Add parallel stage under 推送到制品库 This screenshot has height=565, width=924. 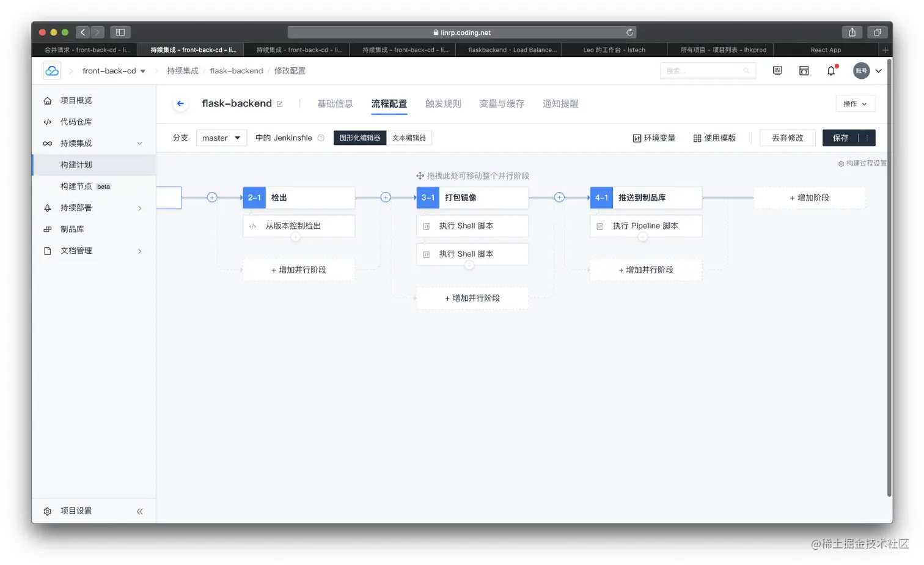[646, 270]
